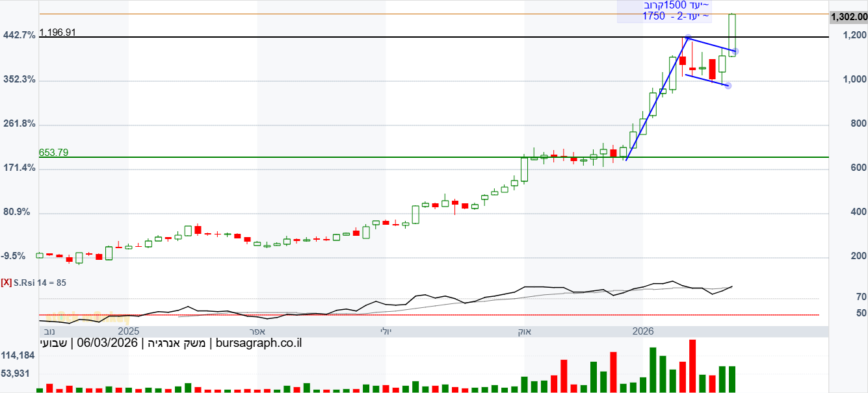Click the tallest red volume bar

(x=692, y=366)
